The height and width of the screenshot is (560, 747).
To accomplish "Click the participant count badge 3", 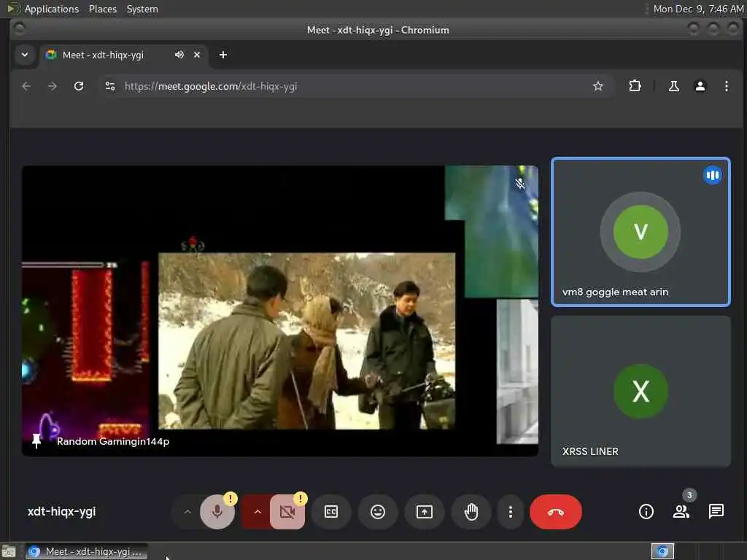I will (689, 495).
